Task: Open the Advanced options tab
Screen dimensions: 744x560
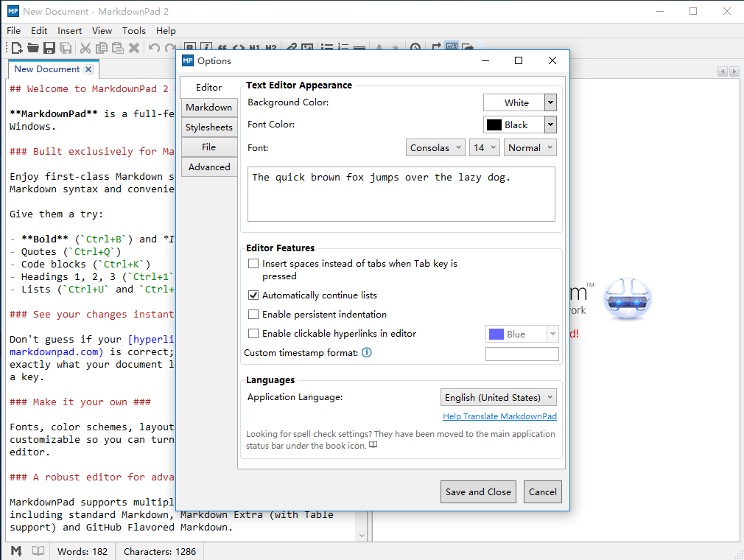Action: point(209,167)
